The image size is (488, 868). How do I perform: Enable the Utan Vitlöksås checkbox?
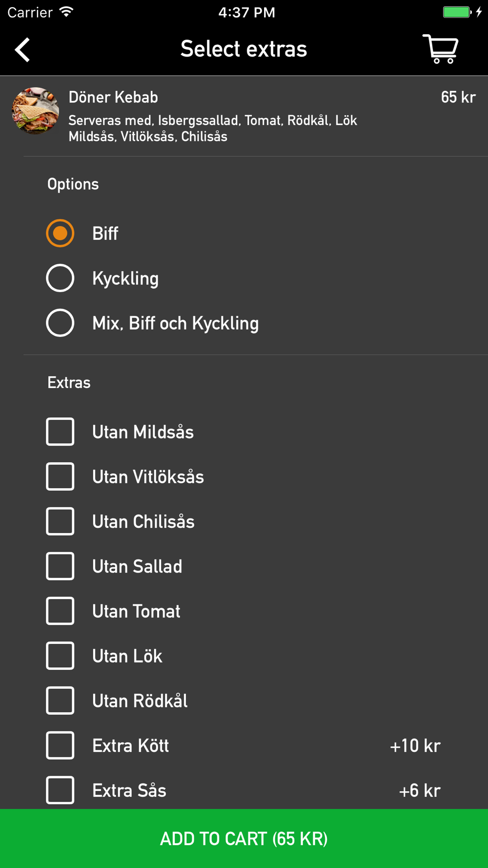click(60, 476)
